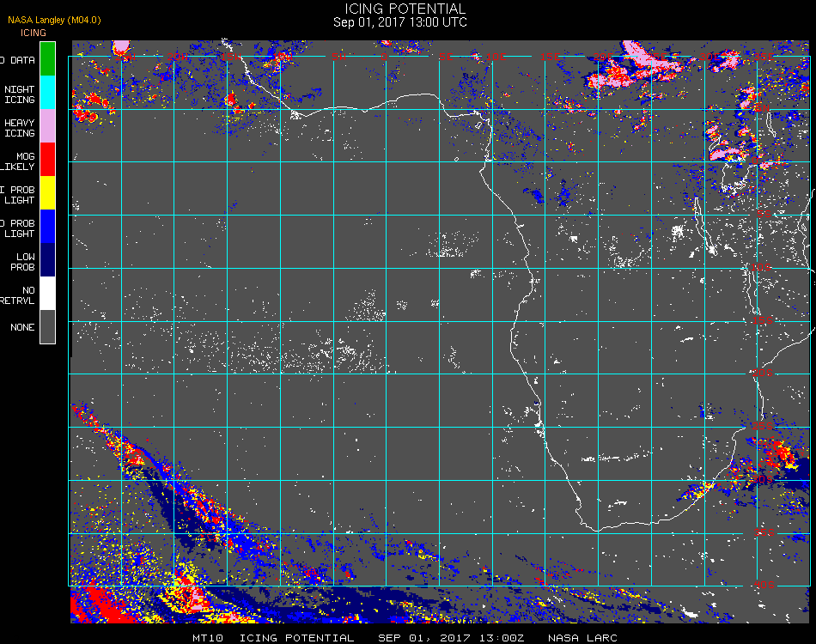Click the dark navy LOW PROB swatch
Viewport: 816px width, 644px height.
48,260
